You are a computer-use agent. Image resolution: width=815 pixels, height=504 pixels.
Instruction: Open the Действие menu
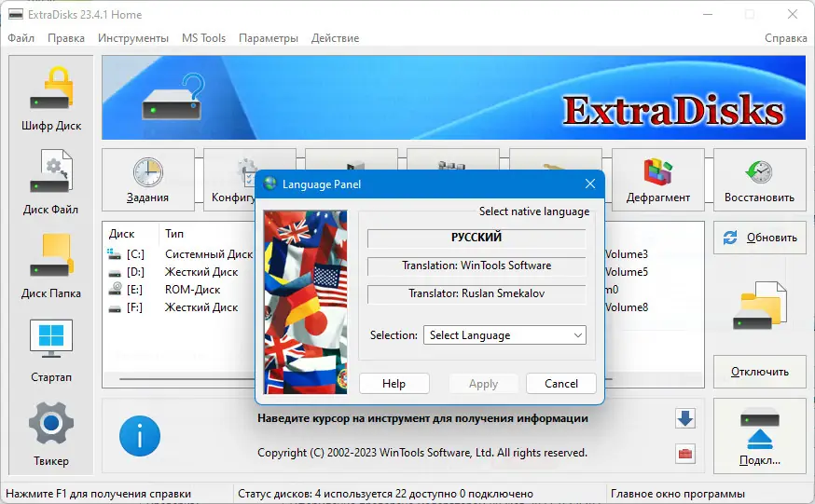point(336,38)
